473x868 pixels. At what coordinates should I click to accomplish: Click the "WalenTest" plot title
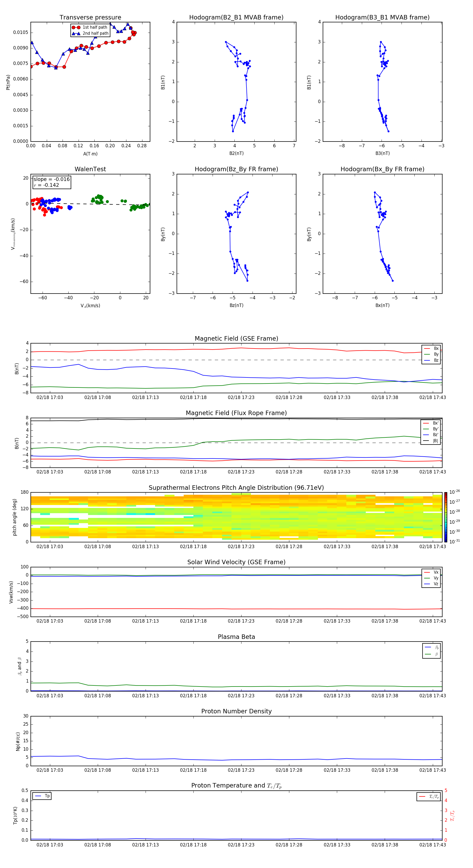(x=90, y=169)
